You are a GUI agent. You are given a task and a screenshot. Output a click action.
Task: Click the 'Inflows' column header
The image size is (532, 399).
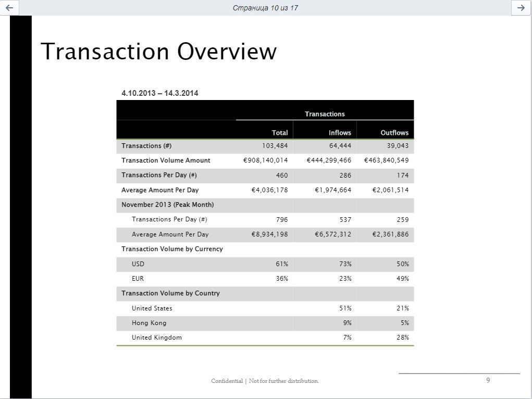tap(340, 133)
